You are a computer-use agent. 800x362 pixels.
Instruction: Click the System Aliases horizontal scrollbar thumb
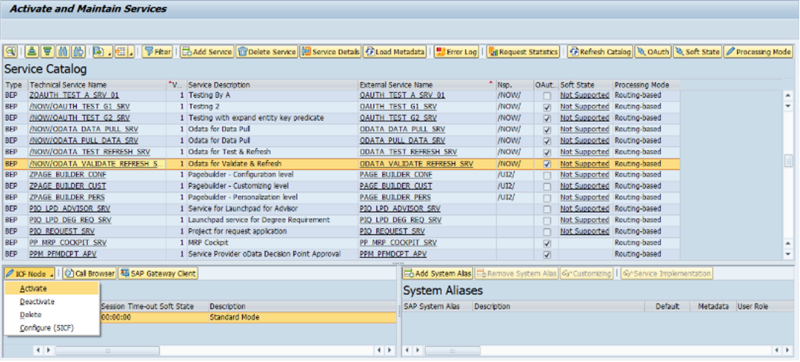[453, 350]
